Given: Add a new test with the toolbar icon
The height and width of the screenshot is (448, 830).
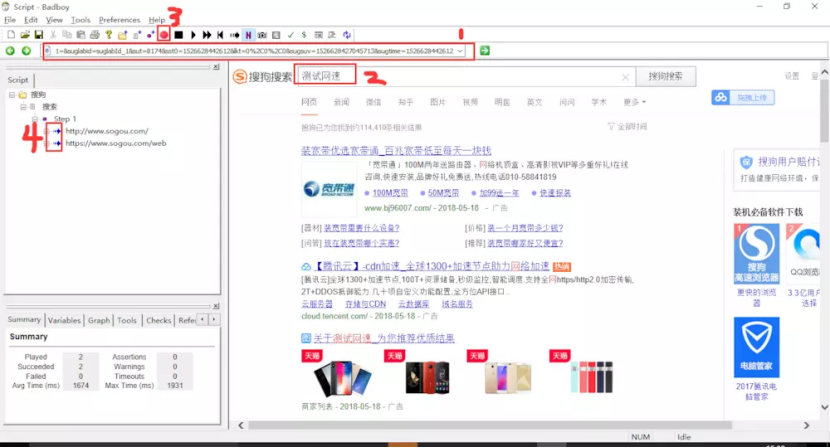Looking at the screenshot, I should tap(137, 35).
